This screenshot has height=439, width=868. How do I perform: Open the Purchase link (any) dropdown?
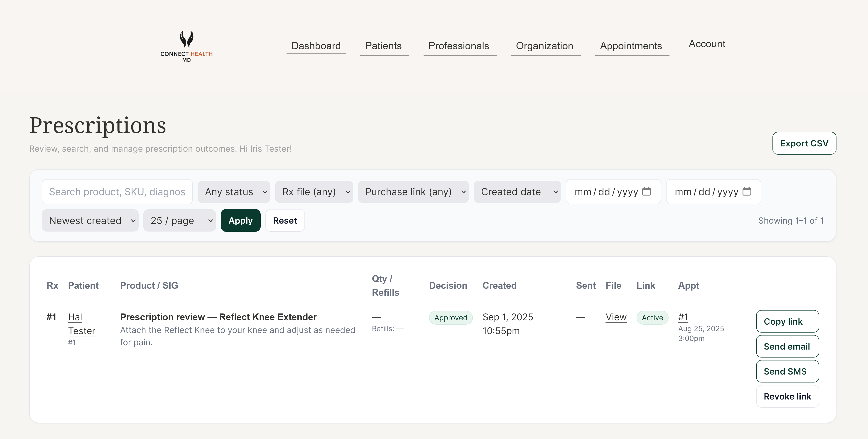(413, 192)
